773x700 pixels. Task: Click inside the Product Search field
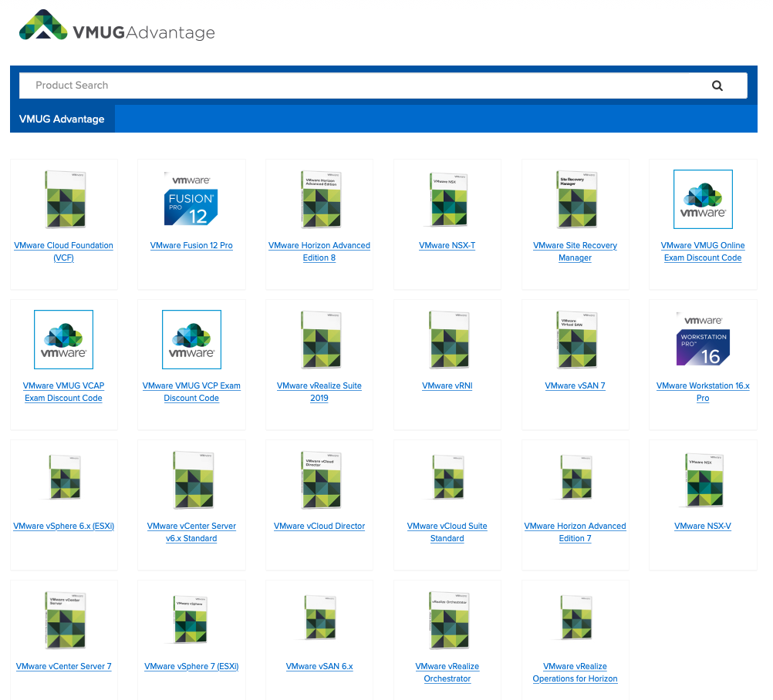(309, 86)
